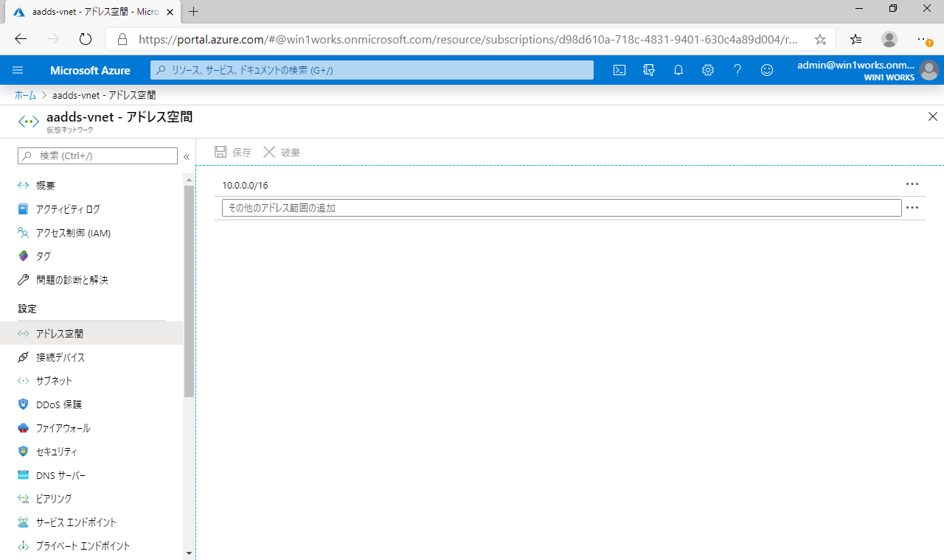Go back with the browser arrow
This screenshot has width=944, height=560.
click(x=21, y=39)
